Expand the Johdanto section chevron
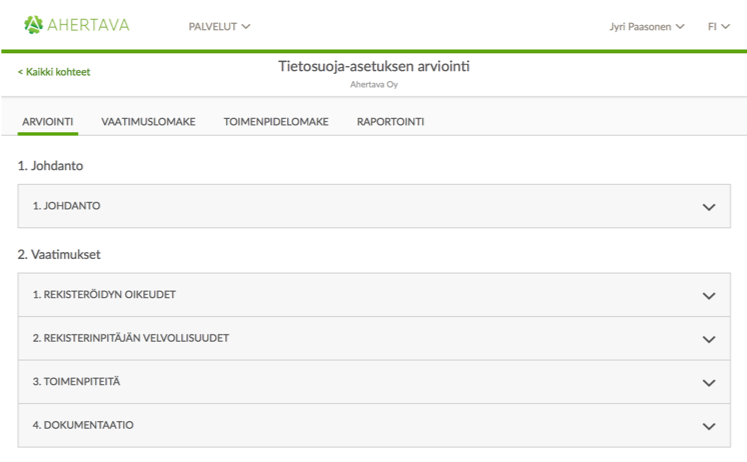 tap(709, 207)
